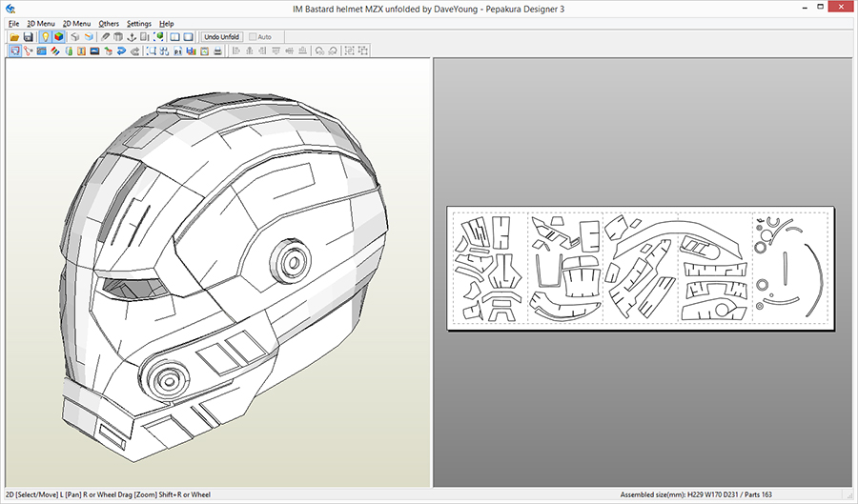Click the Undo Unfold button
Image resolution: width=858 pixels, height=504 pixels.
pyautogui.click(x=221, y=37)
